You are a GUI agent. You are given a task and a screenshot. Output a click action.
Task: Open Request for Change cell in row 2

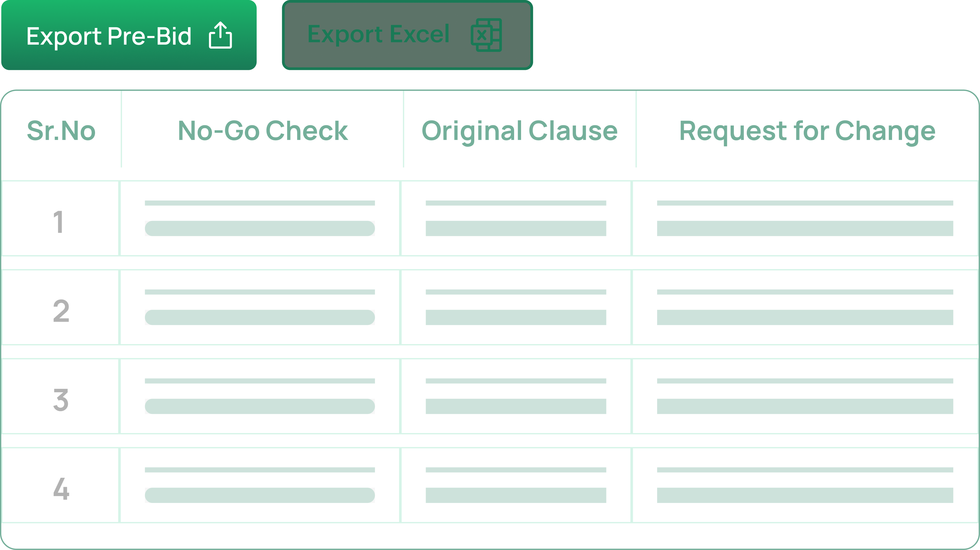pyautogui.click(x=805, y=307)
